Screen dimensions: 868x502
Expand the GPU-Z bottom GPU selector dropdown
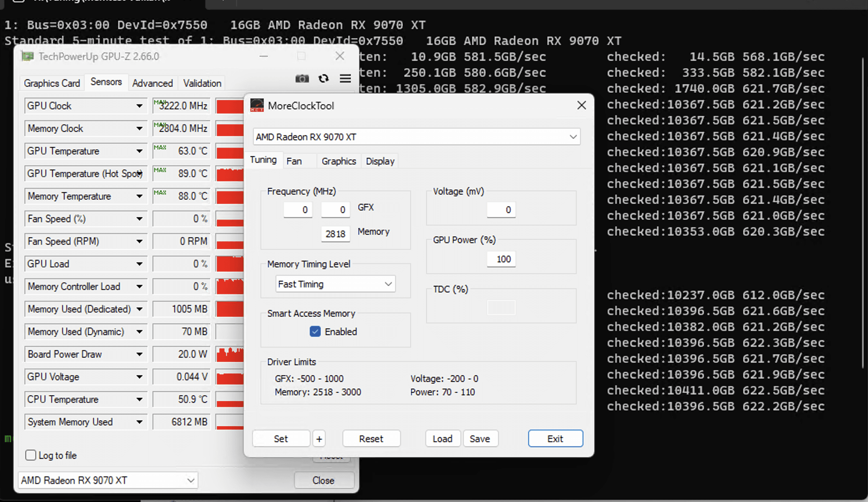pyautogui.click(x=108, y=480)
